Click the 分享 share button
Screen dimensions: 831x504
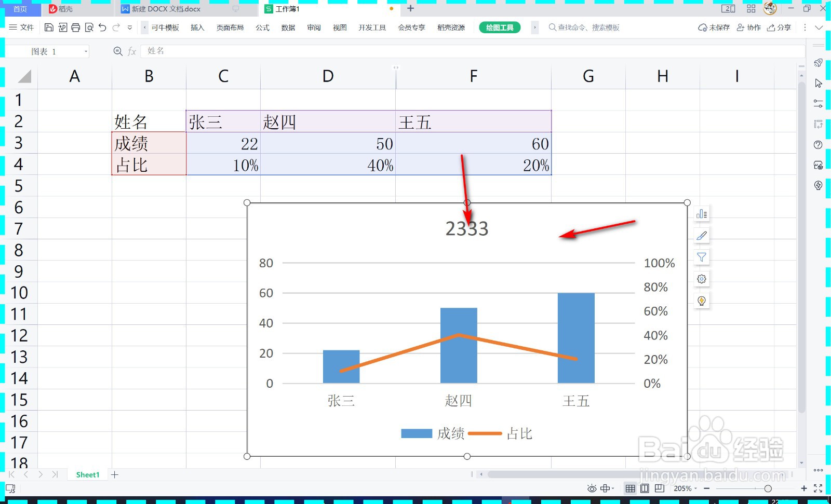tap(779, 28)
